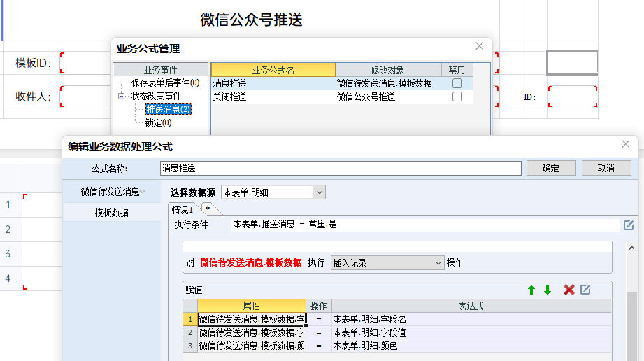Select assignment row 1 number cell
The width and height of the screenshot is (644, 361).
coord(190,320)
